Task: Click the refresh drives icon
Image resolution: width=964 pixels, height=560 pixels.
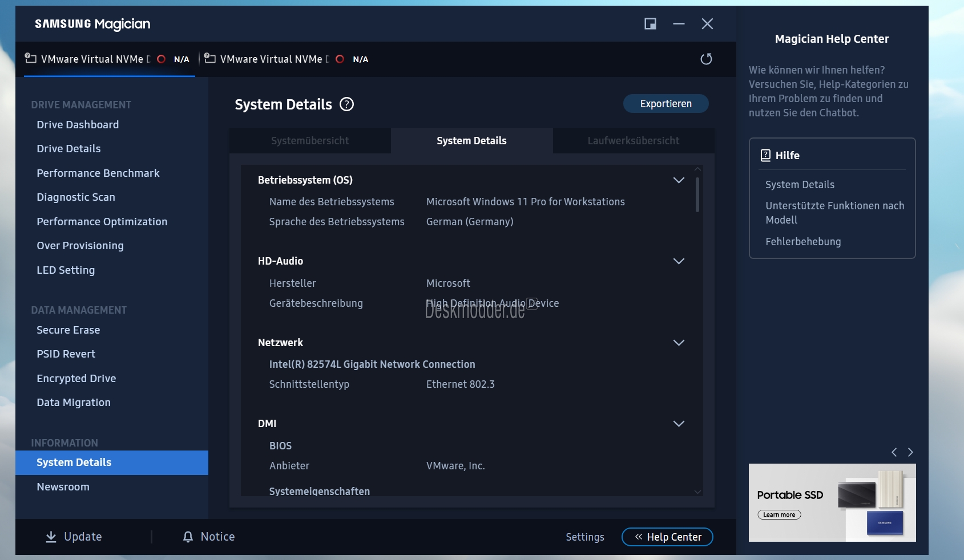Action: [x=706, y=59]
